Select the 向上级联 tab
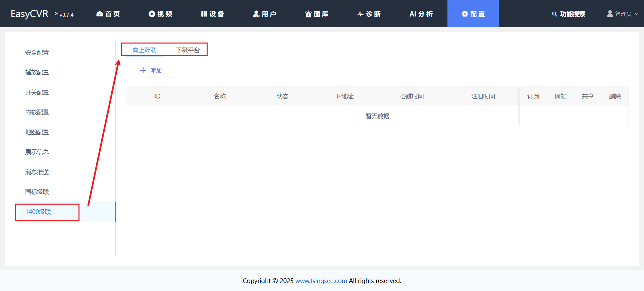The width and height of the screenshot is (644, 291). (144, 50)
